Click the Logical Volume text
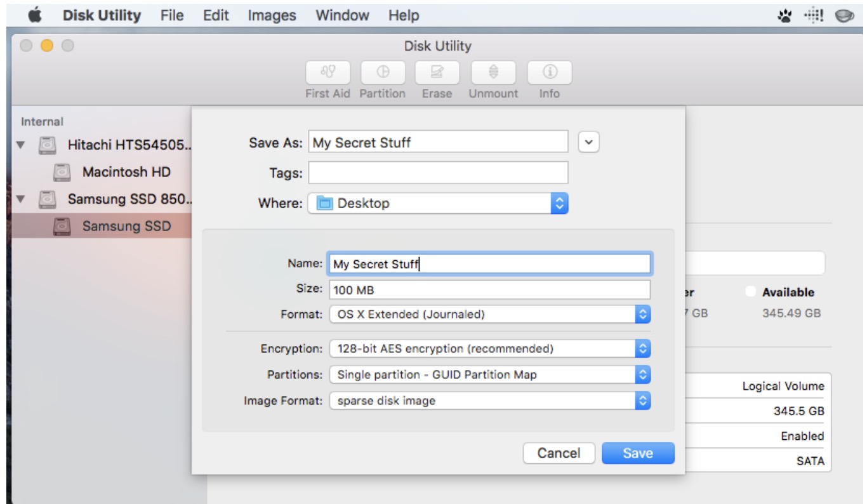Image resolution: width=867 pixels, height=504 pixels. coord(783,387)
